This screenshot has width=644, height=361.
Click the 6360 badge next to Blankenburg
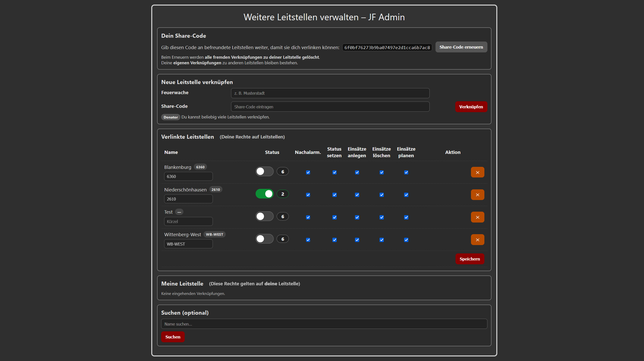(x=200, y=167)
